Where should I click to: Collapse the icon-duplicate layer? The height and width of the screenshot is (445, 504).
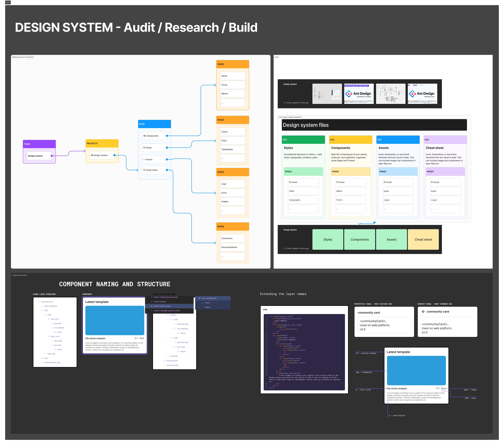[x=171, y=329]
